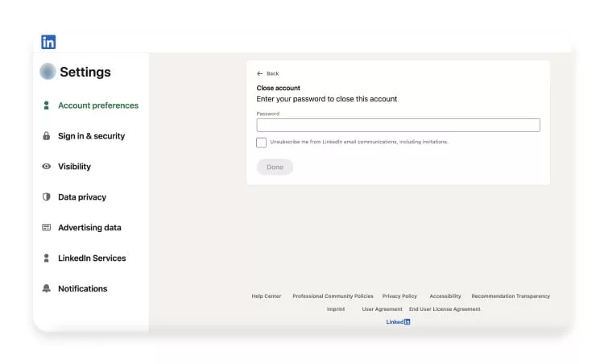The image size is (604, 364).
Task: Click the Visibility eye icon
Action: click(47, 167)
